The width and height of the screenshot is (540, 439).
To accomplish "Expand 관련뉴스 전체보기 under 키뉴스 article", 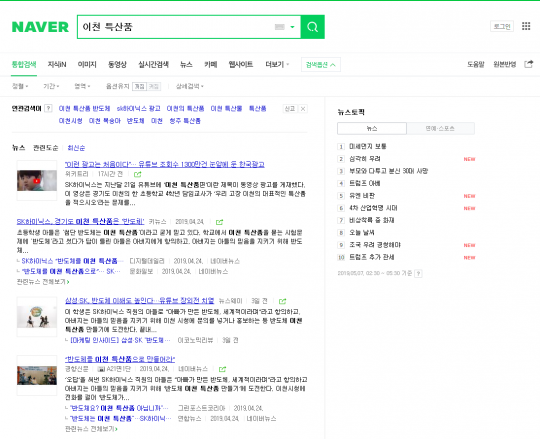I will 43,282.
